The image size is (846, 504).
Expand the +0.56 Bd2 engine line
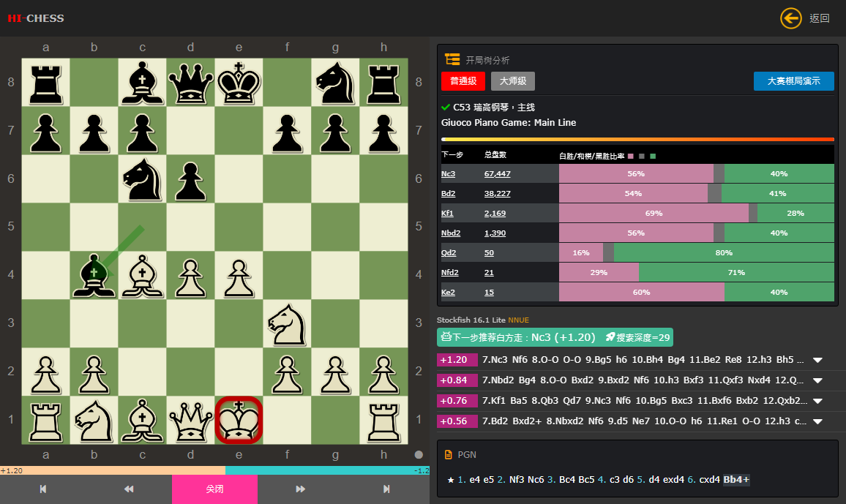(x=818, y=421)
